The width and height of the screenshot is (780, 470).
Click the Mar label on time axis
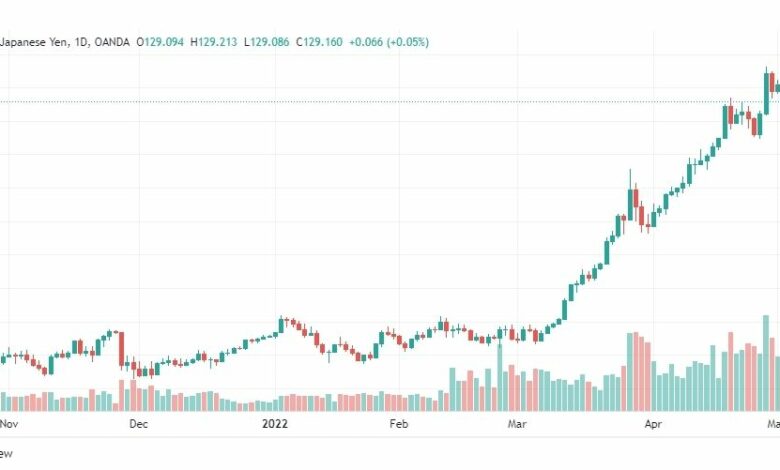point(517,424)
